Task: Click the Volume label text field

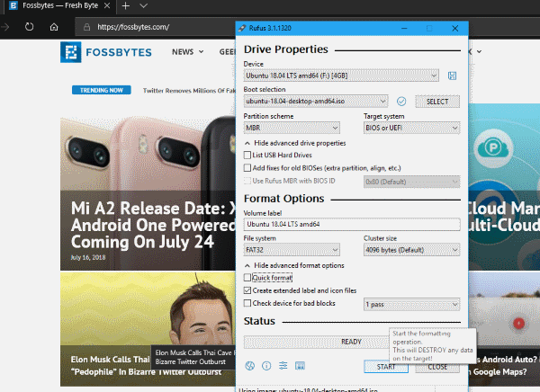Action: pyautogui.click(x=351, y=223)
